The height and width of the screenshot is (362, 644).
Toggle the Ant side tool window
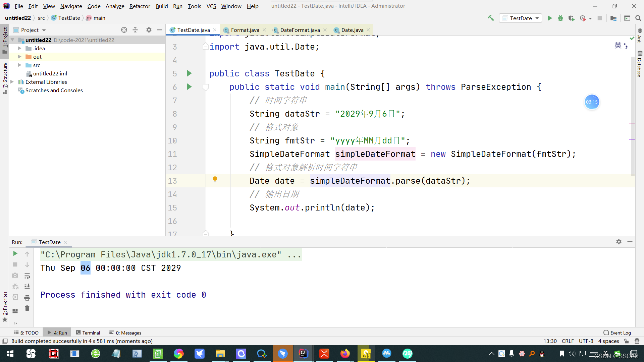point(640,36)
